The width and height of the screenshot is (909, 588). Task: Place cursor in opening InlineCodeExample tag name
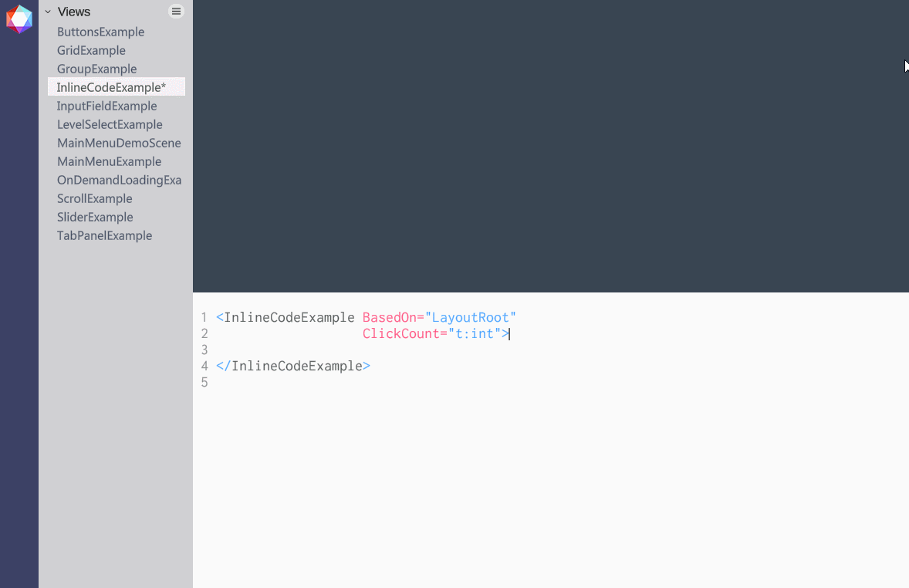click(x=289, y=318)
